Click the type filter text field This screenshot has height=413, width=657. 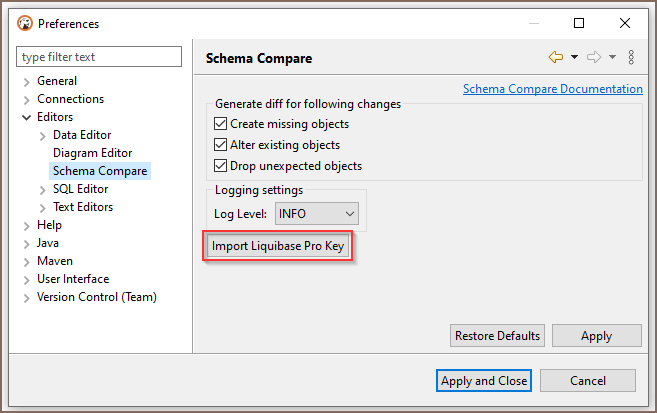click(x=99, y=57)
